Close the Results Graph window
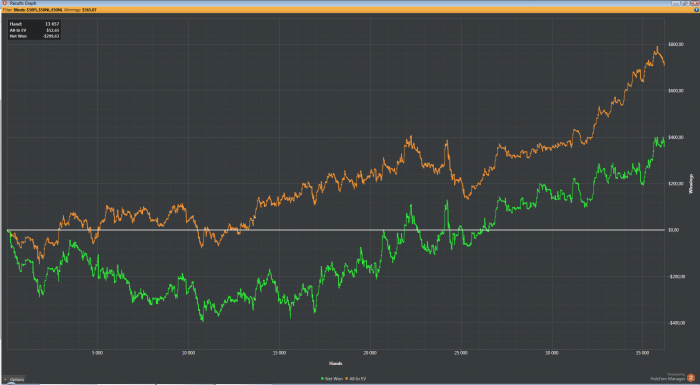Image resolution: width=700 pixels, height=385 pixels. (x=694, y=3)
